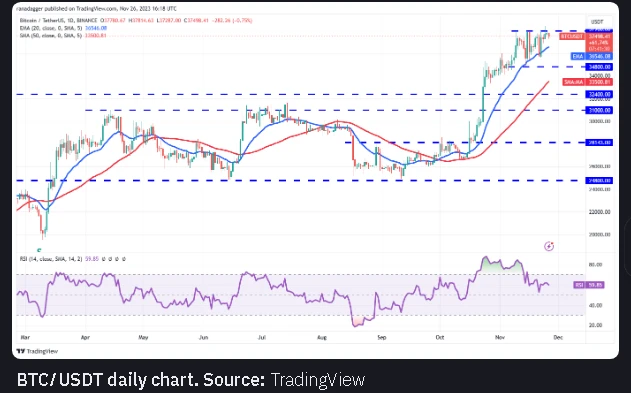
Task: Click the Jul label on time axis
Action: click(262, 337)
